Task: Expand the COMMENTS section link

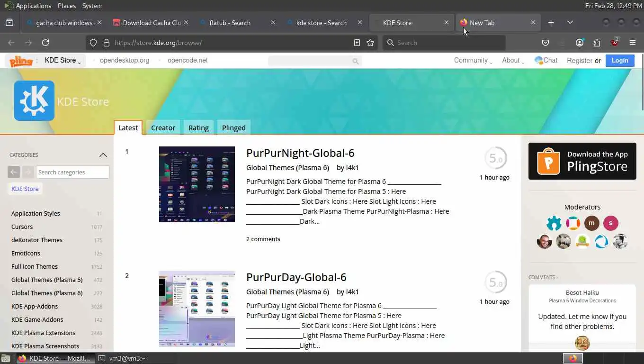Action: (x=543, y=277)
